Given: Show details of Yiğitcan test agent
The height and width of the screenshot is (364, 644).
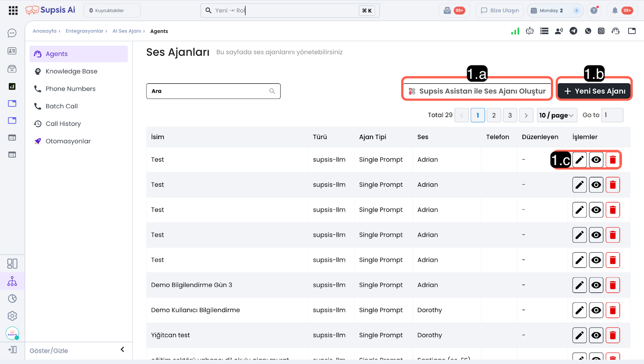Looking at the screenshot, I should pyautogui.click(x=596, y=335).
